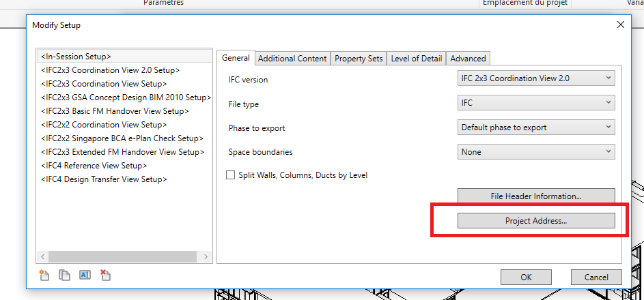The width and height of the screenshot is (644, 300).
Task: Rename the selected setup icon
Action: [85, 275]
